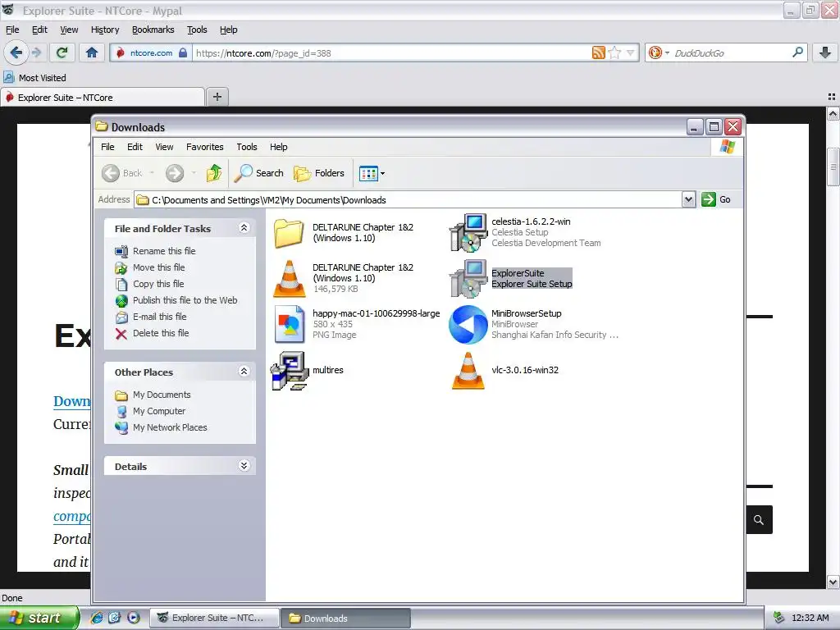840x630 pixels.
Task: Switch to Explorer Suite taskbar button
Action: pyautogui.click(x=214, y=618)
